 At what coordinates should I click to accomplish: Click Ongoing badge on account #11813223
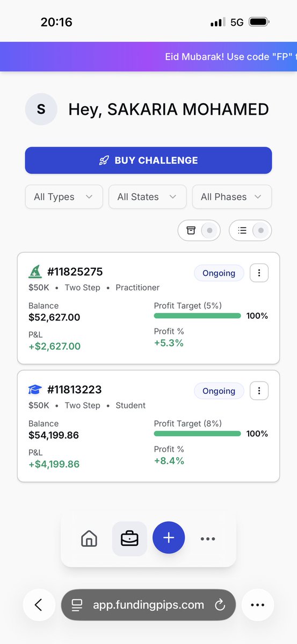coord(219,391)
